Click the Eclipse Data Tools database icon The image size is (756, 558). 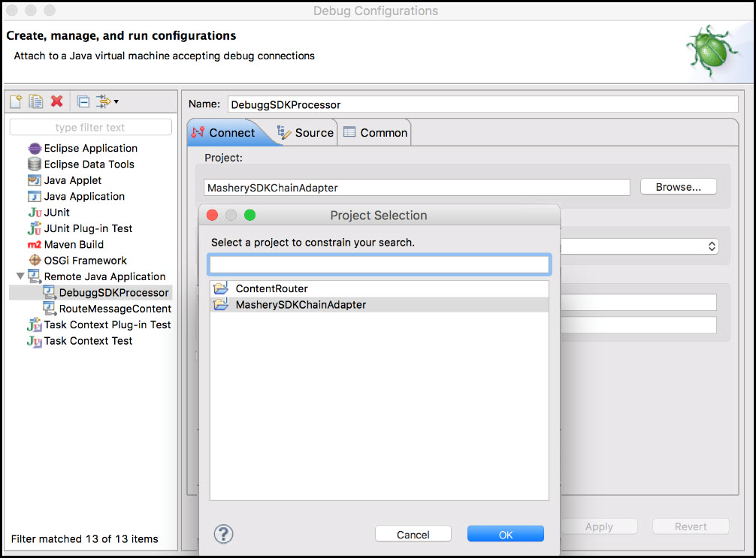click(x=34, y=164)
